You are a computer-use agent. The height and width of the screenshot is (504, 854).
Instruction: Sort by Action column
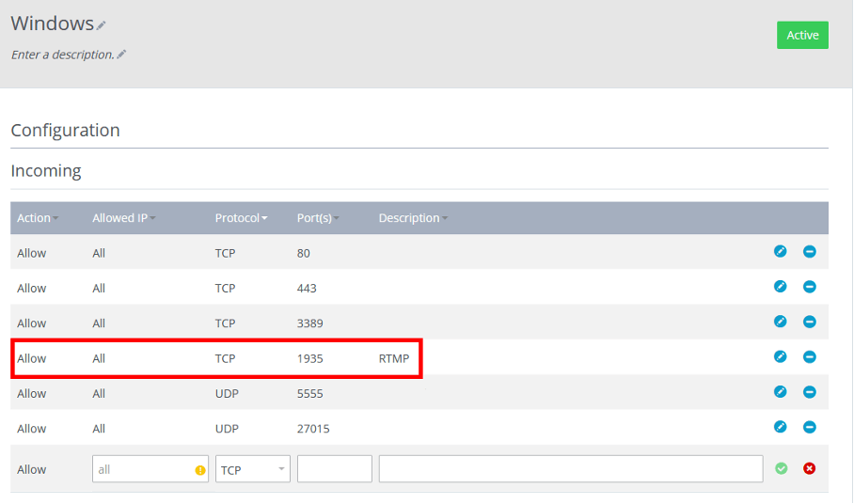[38, 218]
